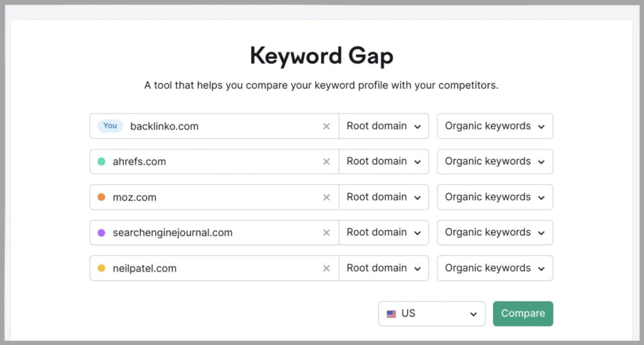The image size is (644, 345).
Task: Click the green dot beside ahrefs.com
Action: tap(101, 162)
